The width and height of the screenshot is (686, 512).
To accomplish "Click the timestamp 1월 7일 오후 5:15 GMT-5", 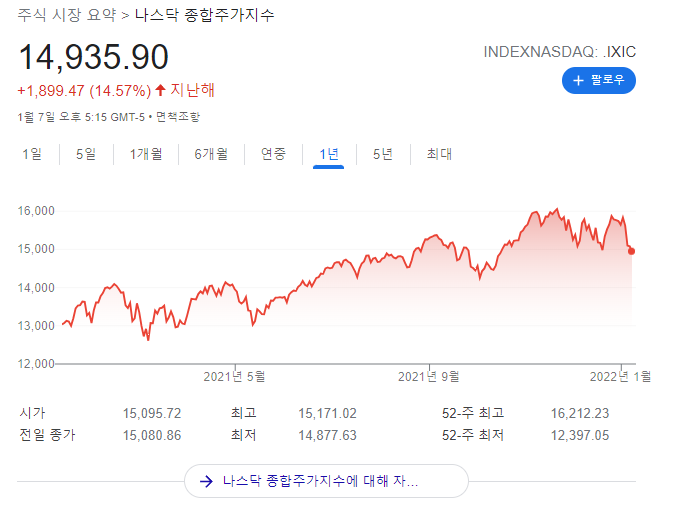I will (x=81, y=117).
